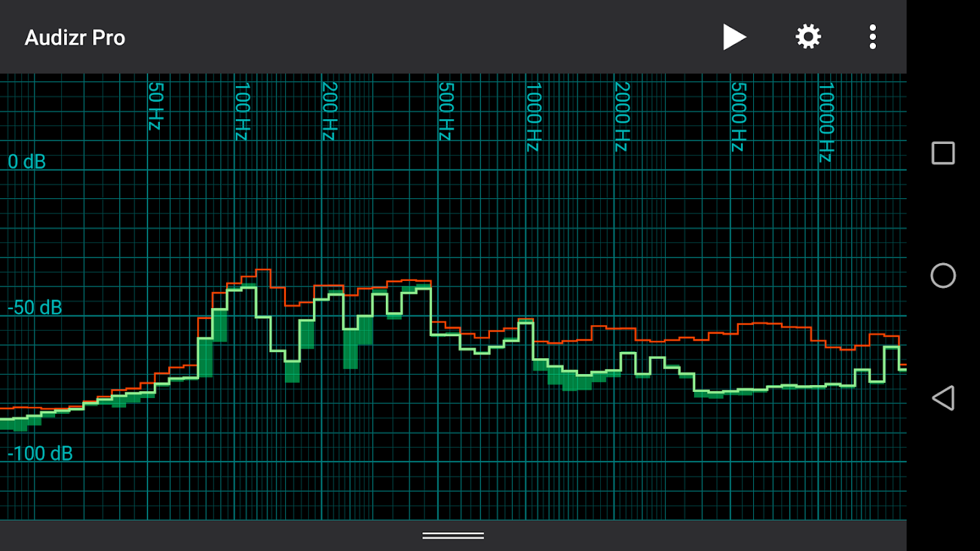Click the 100 Hz frequency label

pos(242,112)
